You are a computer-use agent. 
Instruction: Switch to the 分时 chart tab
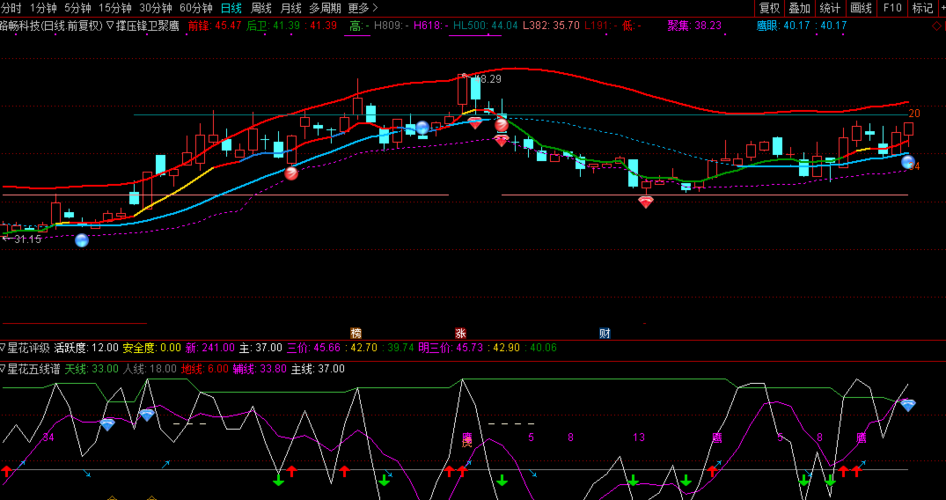tap(11, 8)
